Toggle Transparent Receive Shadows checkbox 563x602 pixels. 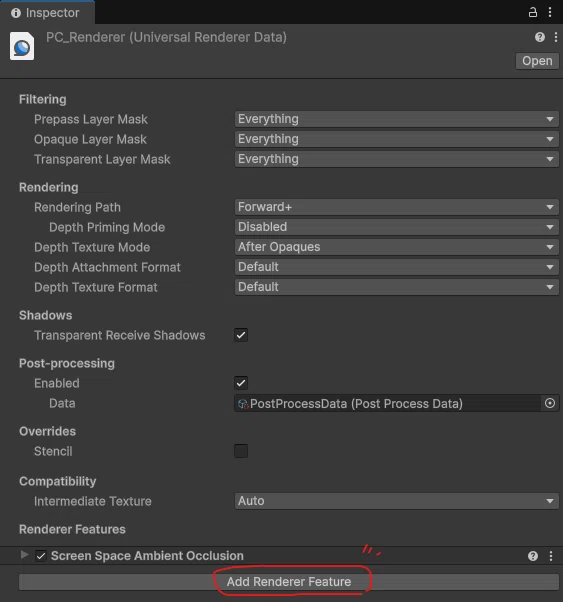pyautogui.click(x=241, y=335)
